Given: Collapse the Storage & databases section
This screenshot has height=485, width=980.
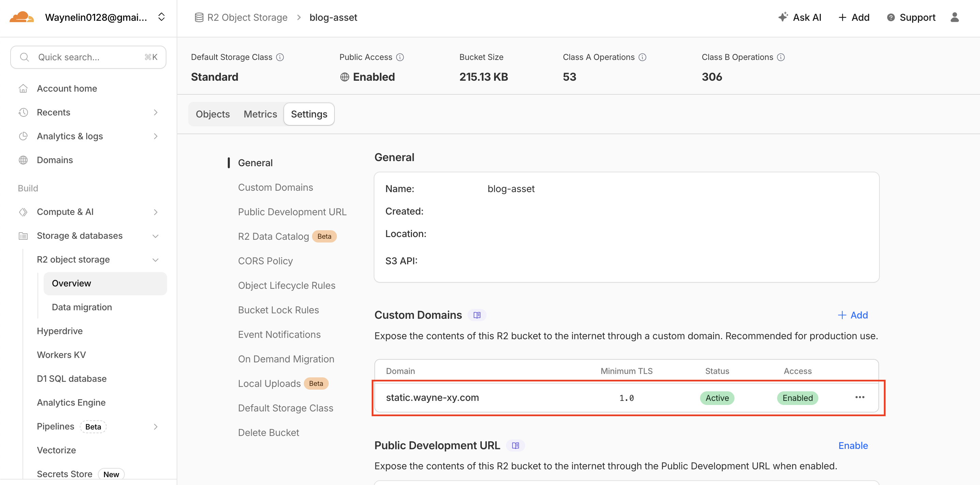Looking at the screenshot, I should pyautogui.click(x=155, y=236).
